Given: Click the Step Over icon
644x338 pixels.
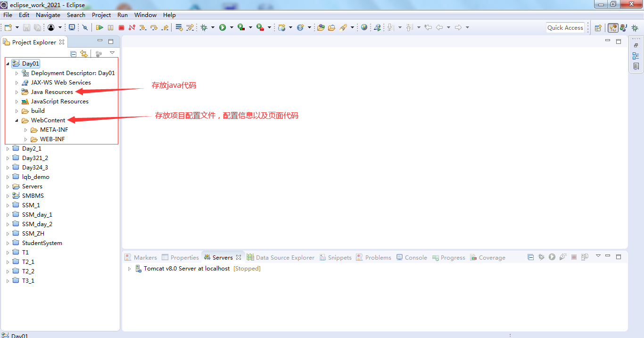Looking at the screenshot, I should 154,27.
